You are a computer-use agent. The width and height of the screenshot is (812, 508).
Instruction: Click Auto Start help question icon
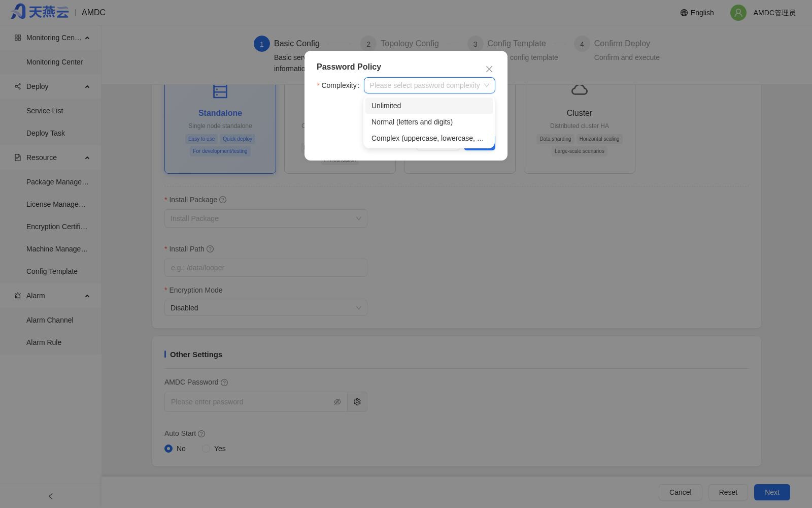point(201,434)
